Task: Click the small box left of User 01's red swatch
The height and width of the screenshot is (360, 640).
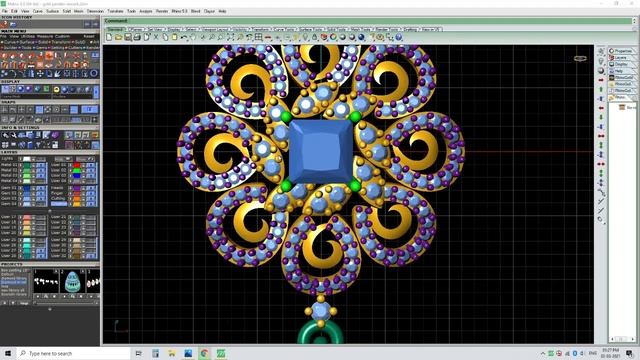Action: click(x=70, y=165)
